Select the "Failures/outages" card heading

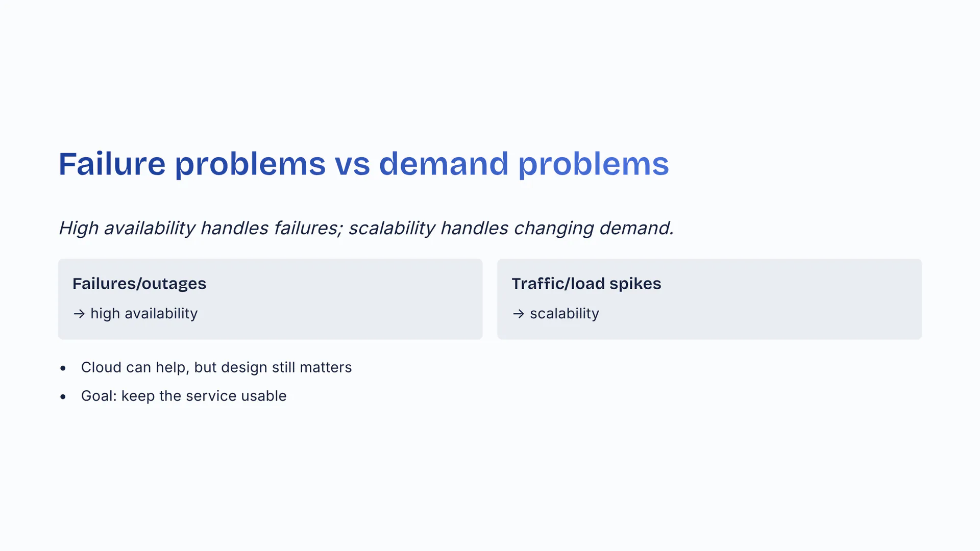pos(139,284)
